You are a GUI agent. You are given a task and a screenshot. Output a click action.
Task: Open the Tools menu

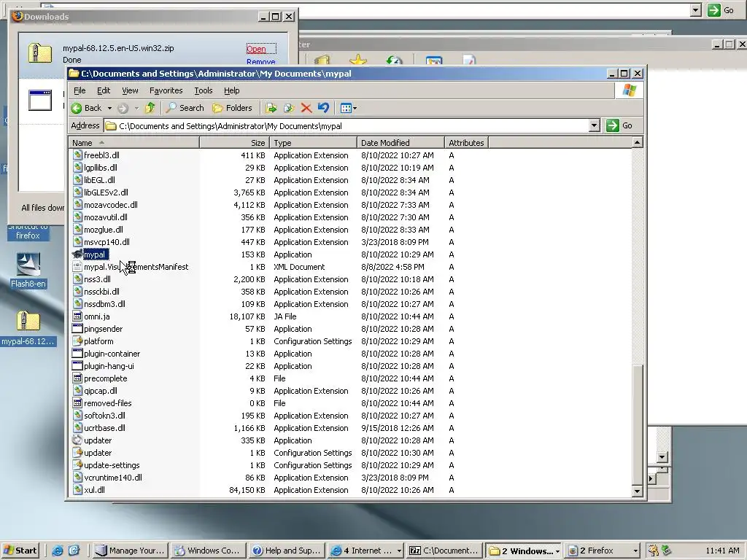click(204, 90)
